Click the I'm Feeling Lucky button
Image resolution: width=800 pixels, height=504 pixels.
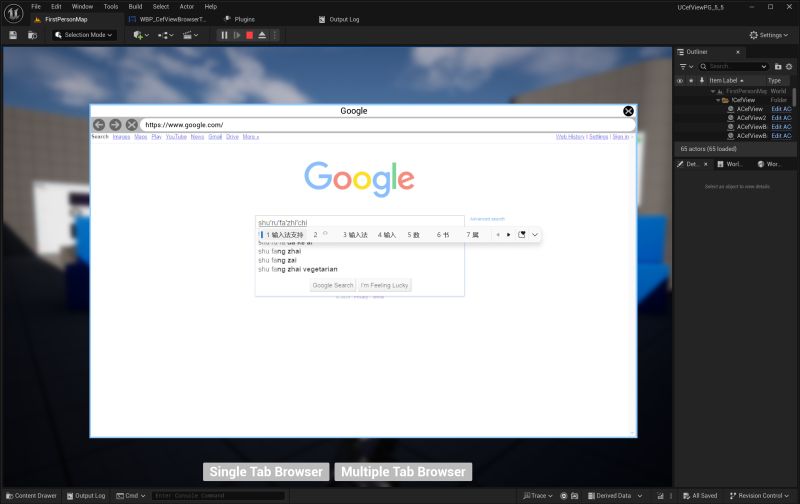coord(384,285)
